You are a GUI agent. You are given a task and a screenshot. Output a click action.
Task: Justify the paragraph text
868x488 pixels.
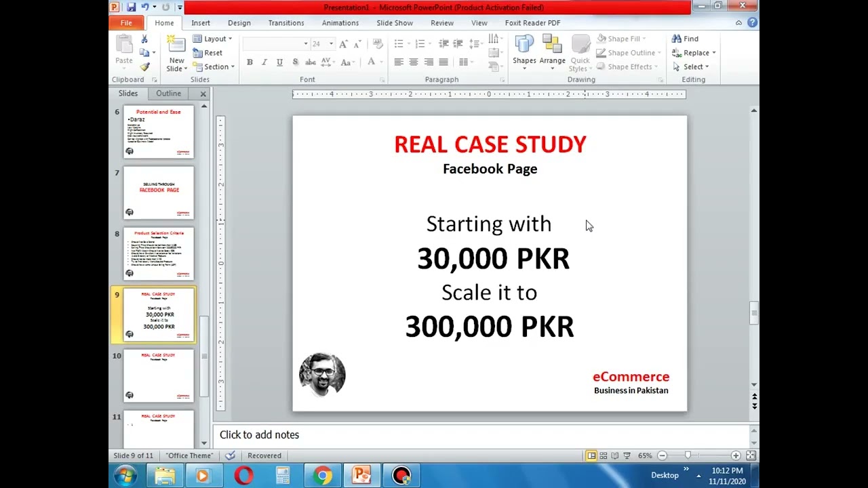443,62
